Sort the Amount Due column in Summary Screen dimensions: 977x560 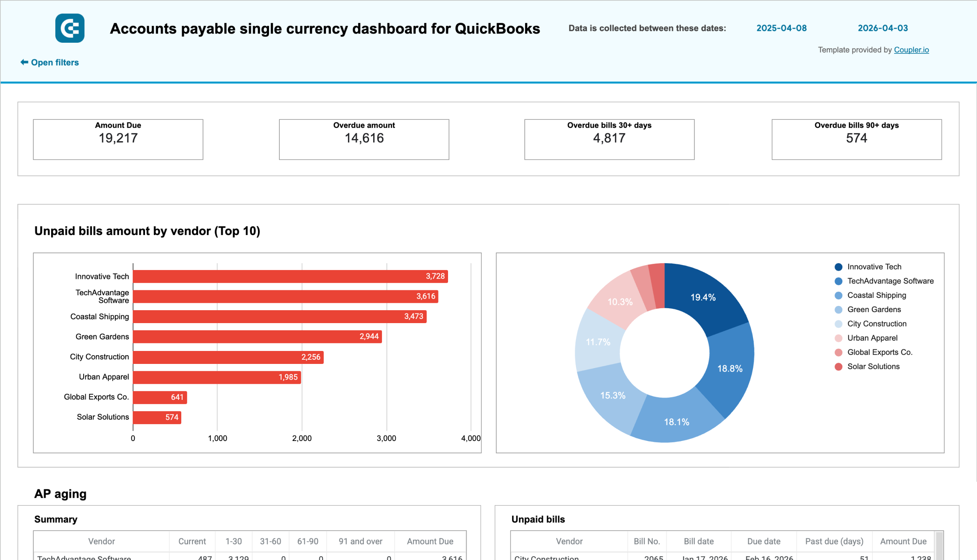coord(430,541)
